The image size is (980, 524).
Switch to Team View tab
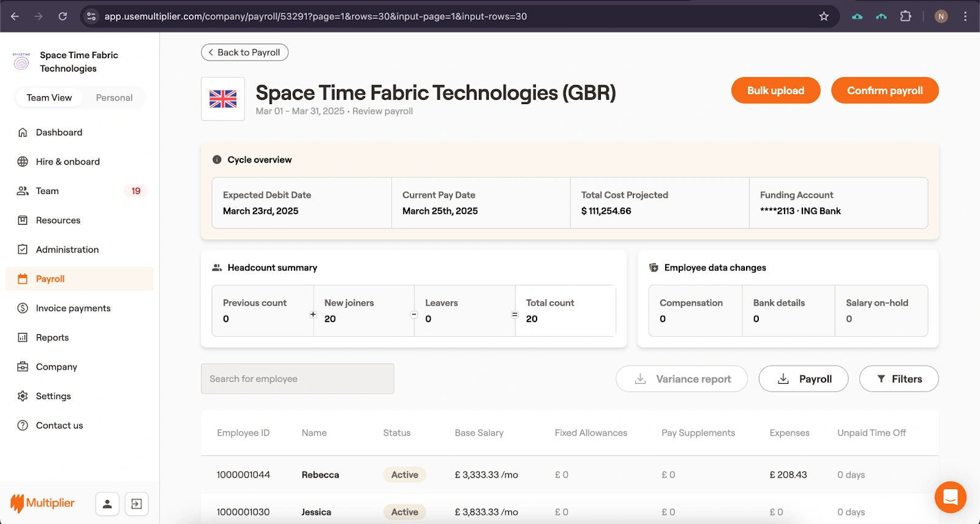pyautogui.click(x=49, y=98)
